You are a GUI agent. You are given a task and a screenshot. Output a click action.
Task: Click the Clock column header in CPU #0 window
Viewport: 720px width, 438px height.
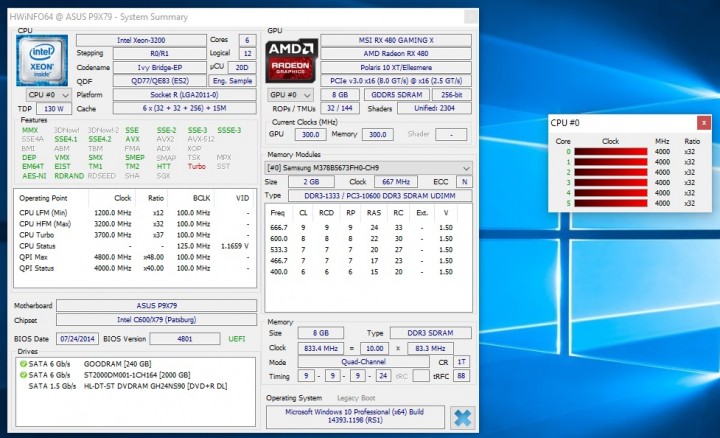pyautogui.click(x=610, y=141)
